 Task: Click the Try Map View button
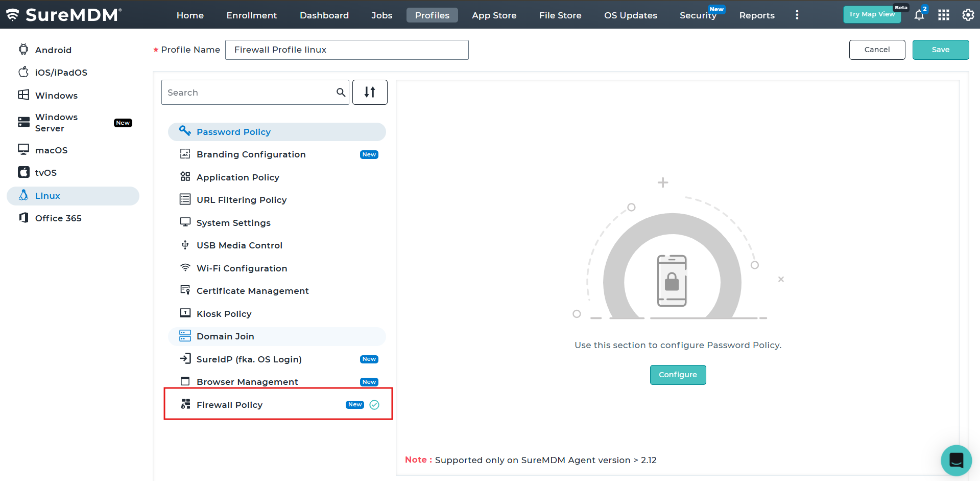872,14
